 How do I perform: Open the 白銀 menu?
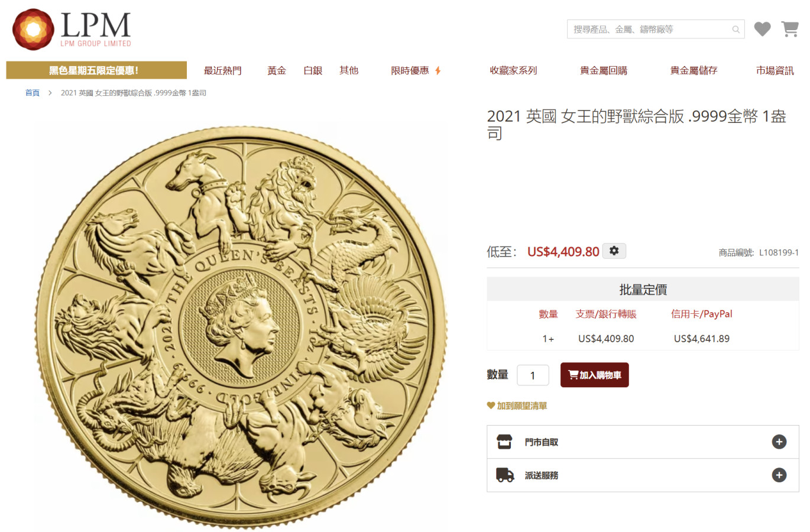click(x=313, y=70)
